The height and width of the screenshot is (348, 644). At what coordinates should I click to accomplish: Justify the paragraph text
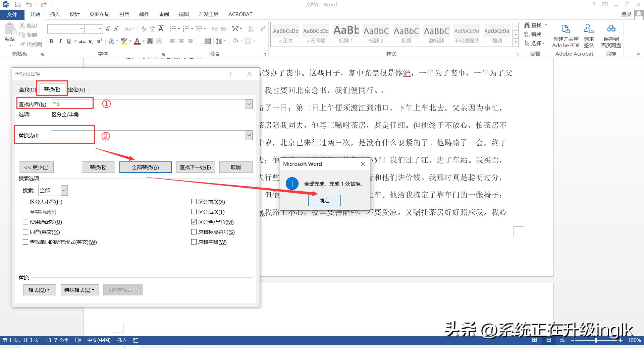(x=199, y=41)
